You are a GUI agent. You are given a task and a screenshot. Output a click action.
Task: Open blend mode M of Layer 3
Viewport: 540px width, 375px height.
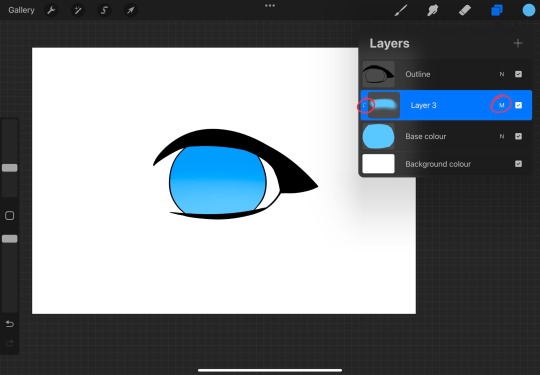501,105
